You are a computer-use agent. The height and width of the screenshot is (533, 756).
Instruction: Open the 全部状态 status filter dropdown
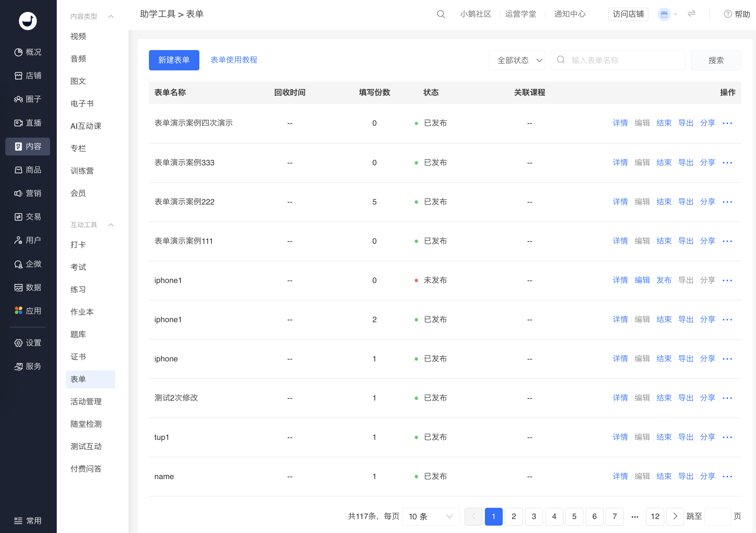[x=517, y=60]
